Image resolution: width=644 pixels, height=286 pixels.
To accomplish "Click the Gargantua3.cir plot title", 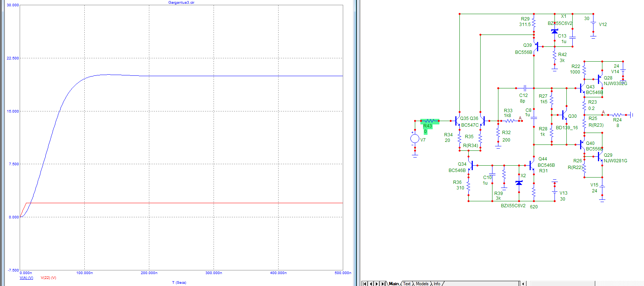I will click(x=181, y=3).
